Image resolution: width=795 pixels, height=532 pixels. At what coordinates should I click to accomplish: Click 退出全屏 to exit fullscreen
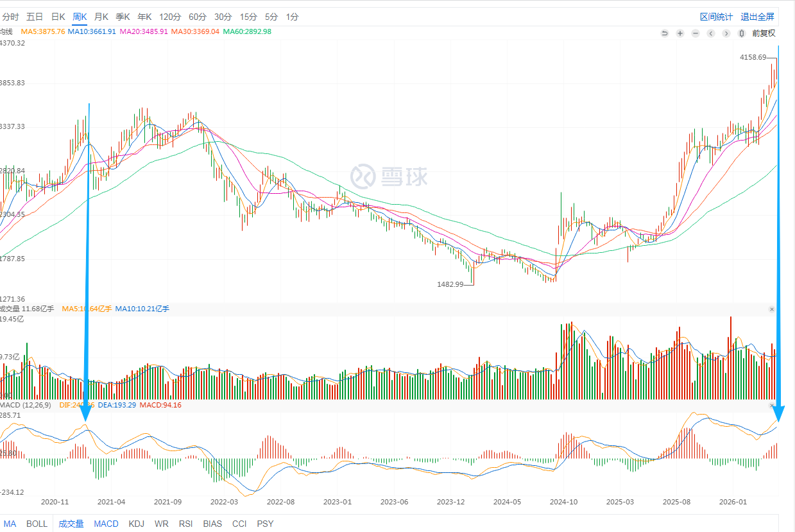758,17
